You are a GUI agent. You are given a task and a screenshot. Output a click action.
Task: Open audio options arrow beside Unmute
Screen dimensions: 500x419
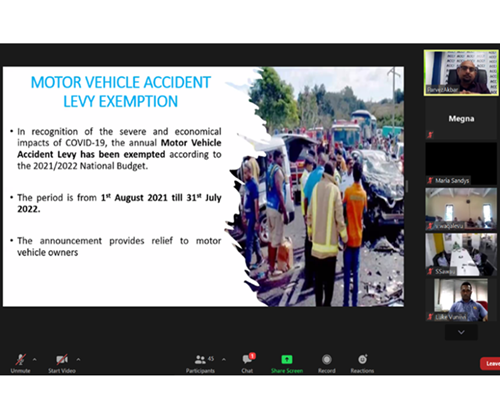point(34,359)
